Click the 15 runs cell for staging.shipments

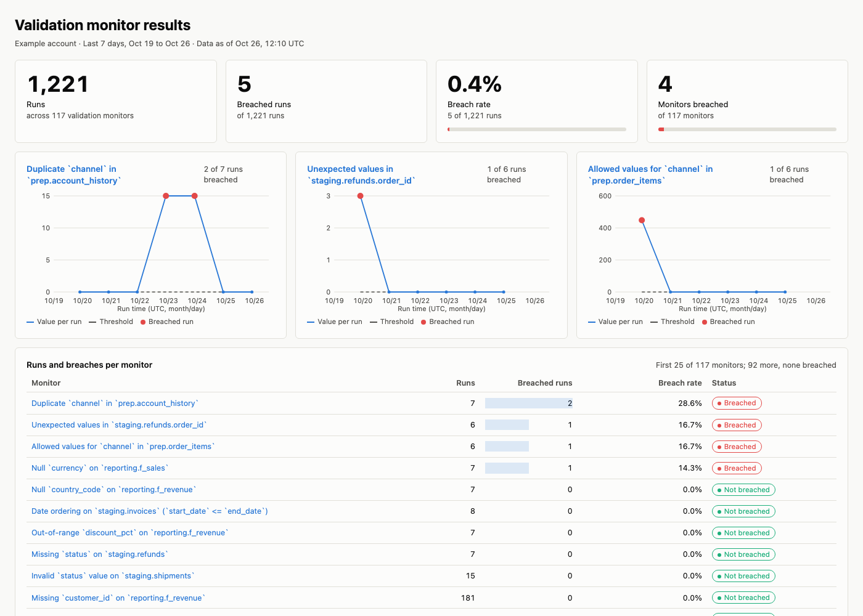(470, 576)
